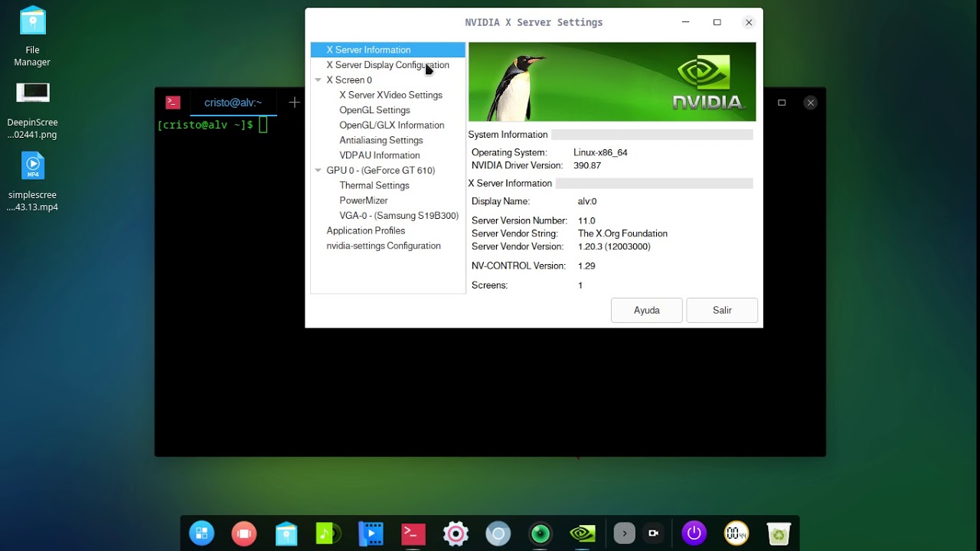
Task: Open nvidia-settings Configuration page
Action: click(383, 246)
